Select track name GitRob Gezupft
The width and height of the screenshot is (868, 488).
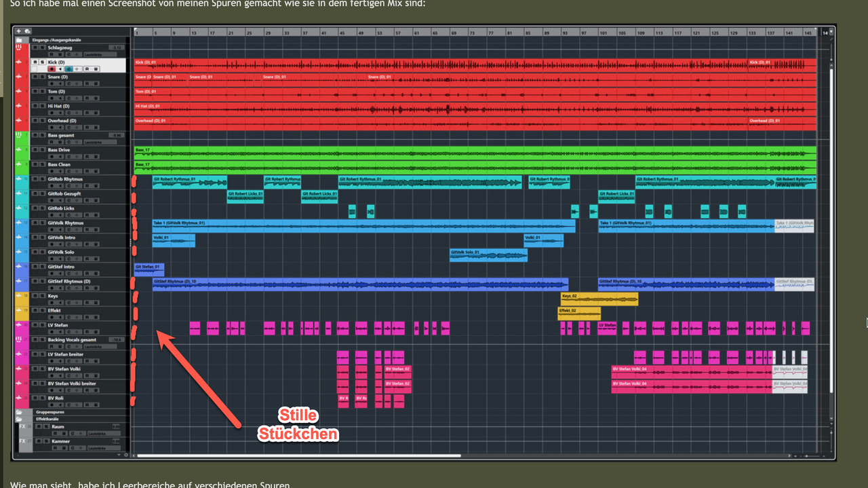[x=66, y=193]
